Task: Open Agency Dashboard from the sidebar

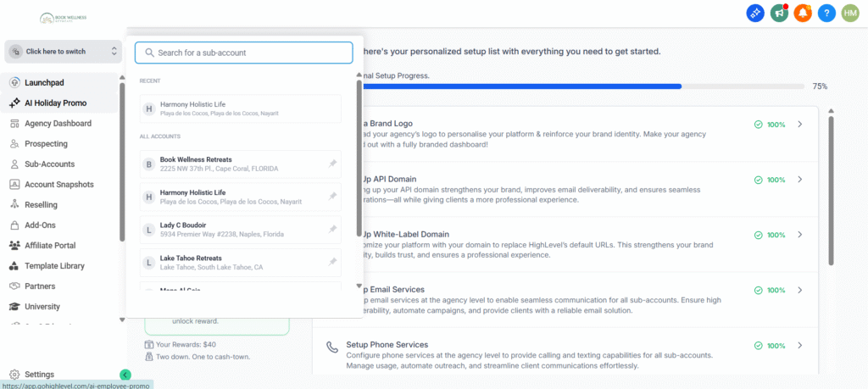Action: click(58, 124)
